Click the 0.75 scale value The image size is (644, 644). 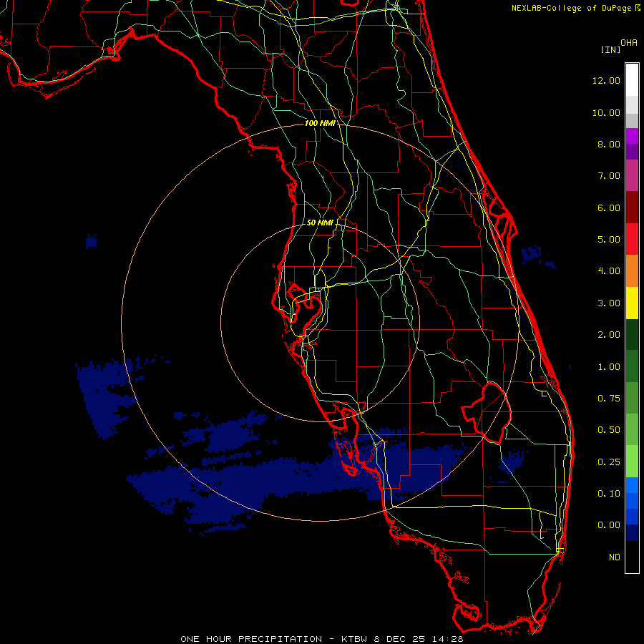(x=609, y=399)
